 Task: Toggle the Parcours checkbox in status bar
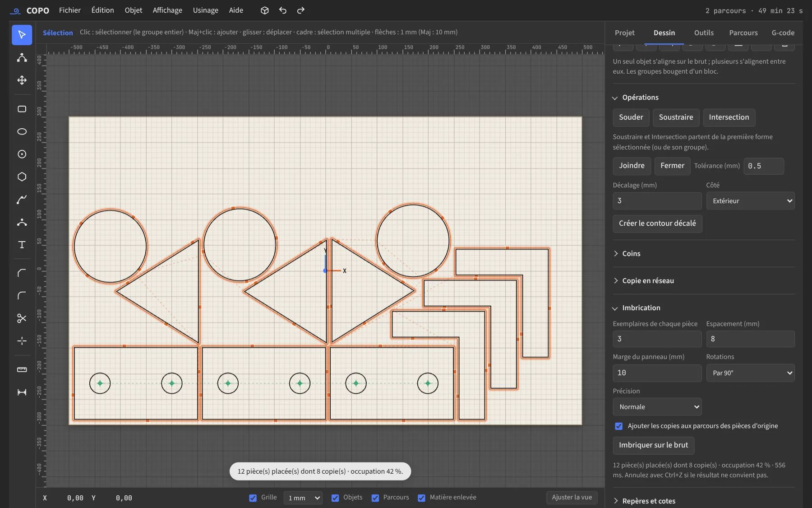coord(375,498)
